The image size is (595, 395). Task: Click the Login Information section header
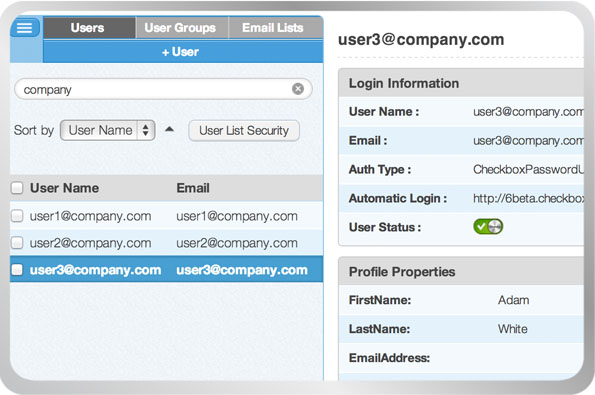[x=461, y=83]
